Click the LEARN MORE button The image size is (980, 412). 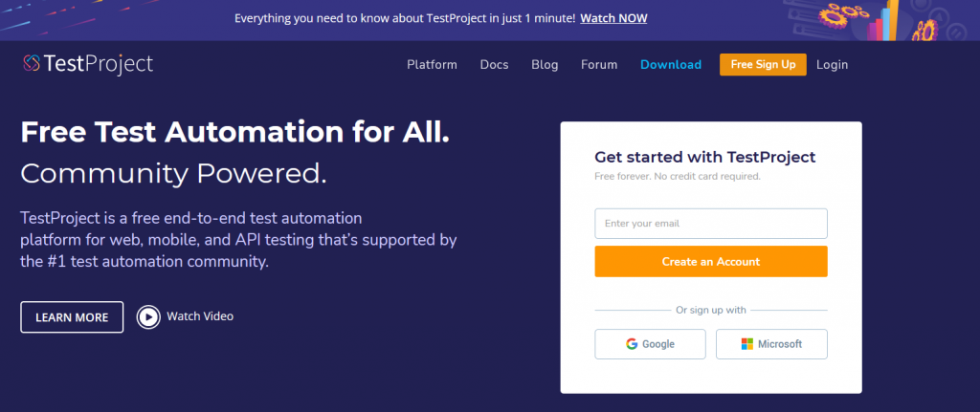(72, 317)
